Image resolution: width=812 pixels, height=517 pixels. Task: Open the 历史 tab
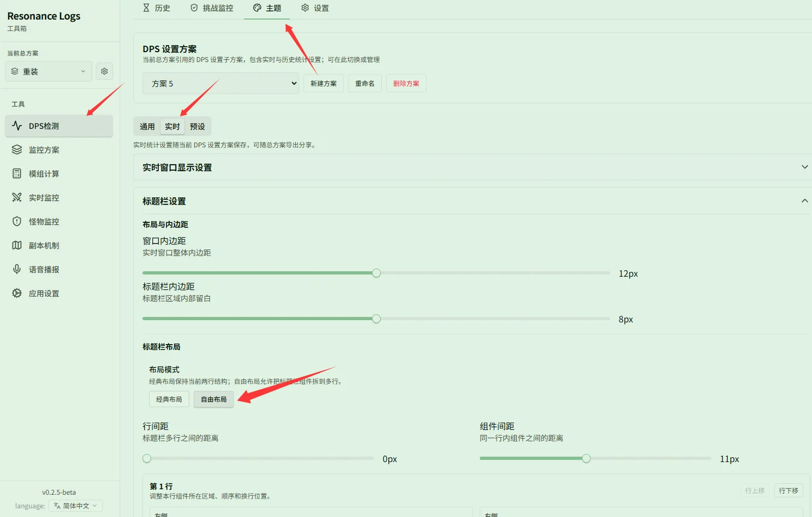(x=157, y=8)
